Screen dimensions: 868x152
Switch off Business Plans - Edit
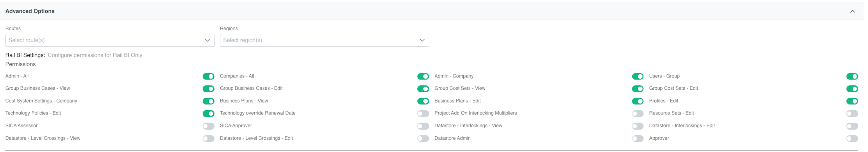637,101
